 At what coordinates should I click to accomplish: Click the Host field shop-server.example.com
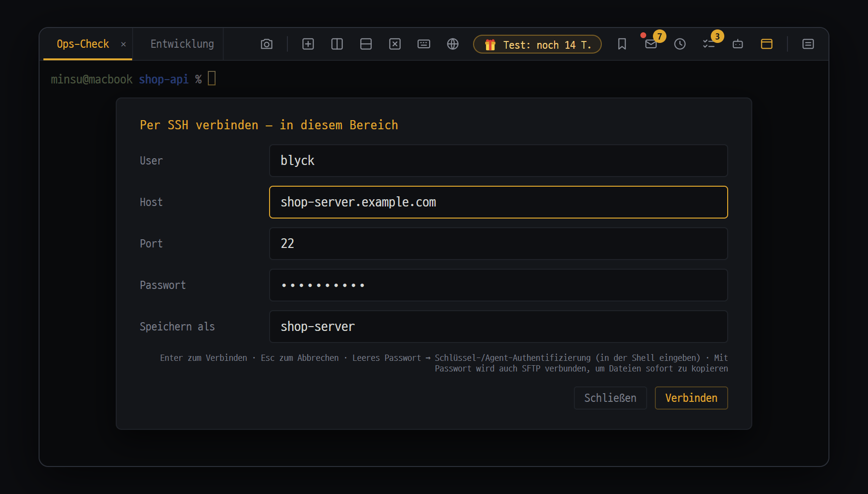(x=499, y=202)
